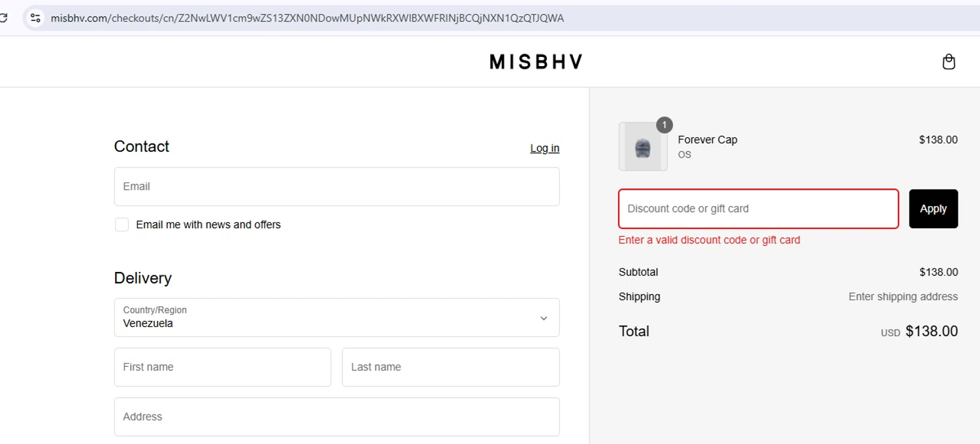The image size is (980, 444).
Task: Focus the Address field
Action: coord(336,417)
